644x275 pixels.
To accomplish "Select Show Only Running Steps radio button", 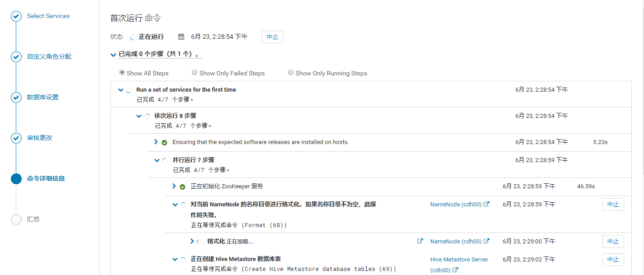I will [291, 72].
